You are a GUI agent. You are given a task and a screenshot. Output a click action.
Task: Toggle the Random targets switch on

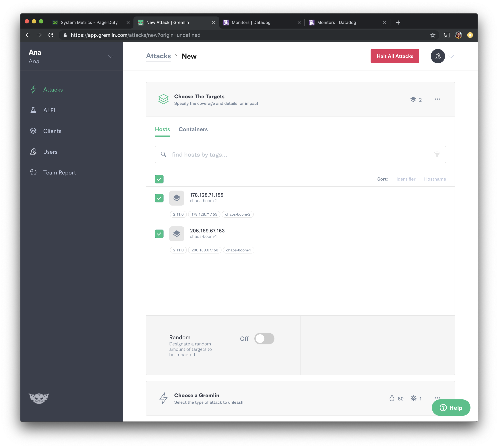(x=264, y=338)
